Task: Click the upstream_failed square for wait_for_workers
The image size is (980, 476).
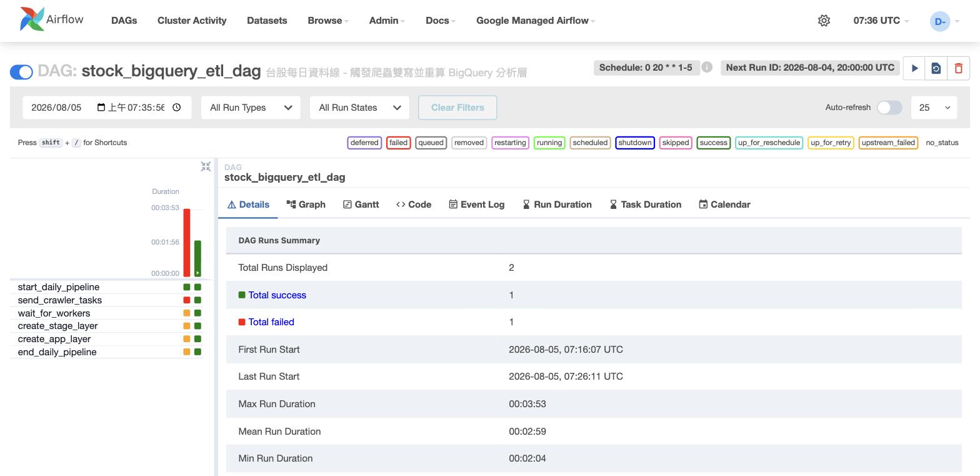Action: point(187,313)
